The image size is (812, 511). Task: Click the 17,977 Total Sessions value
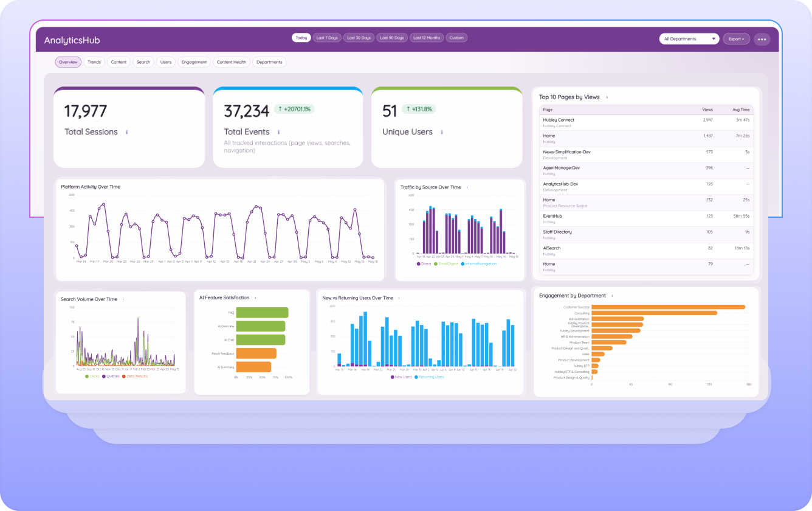coord(86,111)
